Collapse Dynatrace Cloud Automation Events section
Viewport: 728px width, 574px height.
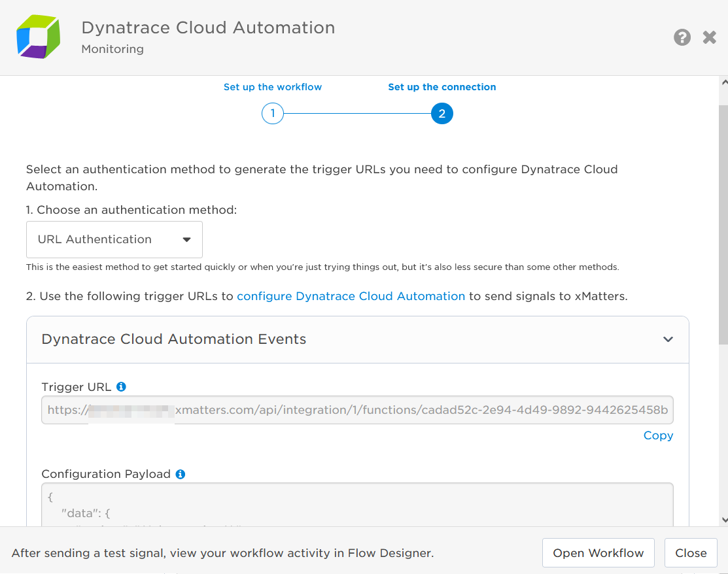tap(668, 339)
